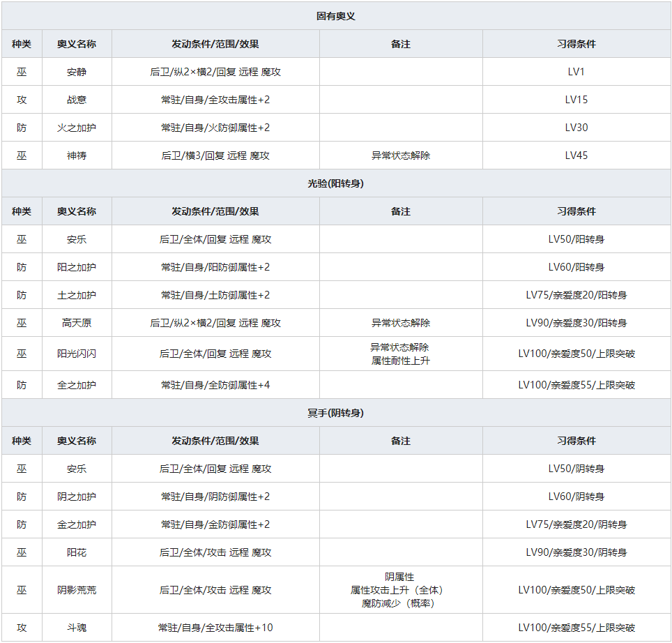The width and height of the screenshot is (672, 643).
Task: Select the skill name cell "全之加护"
Action: point(77,385)
